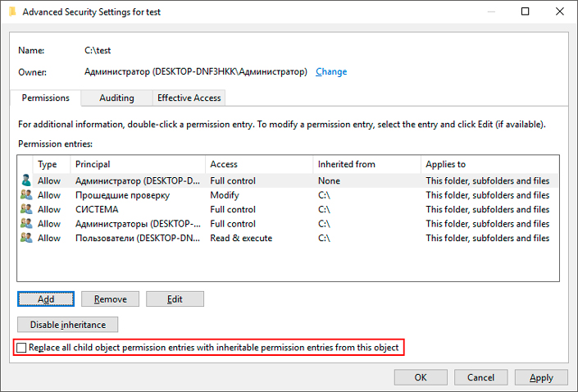Click the None inherited-from cell
Viewport: 578px width, 392px height.
330,180
